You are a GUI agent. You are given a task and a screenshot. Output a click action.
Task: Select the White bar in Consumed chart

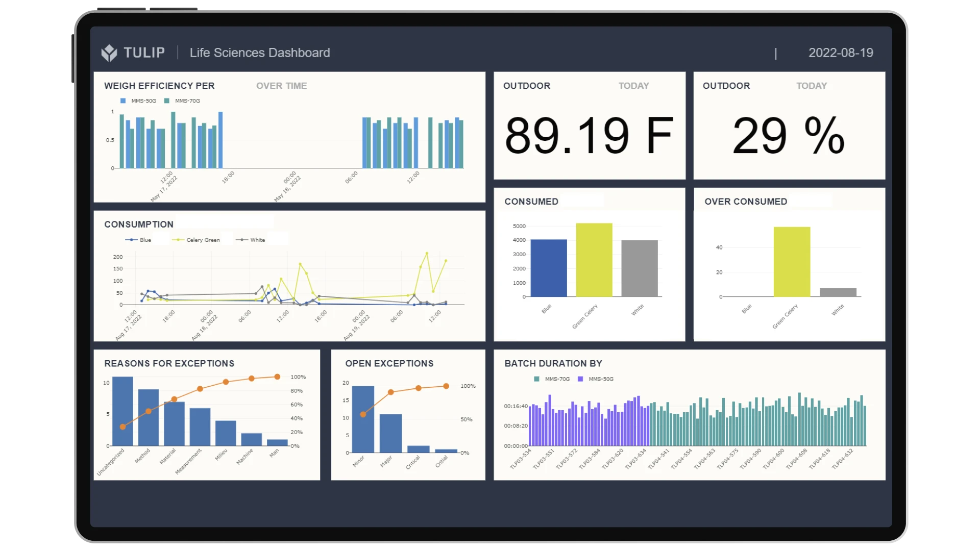(640, 268)
